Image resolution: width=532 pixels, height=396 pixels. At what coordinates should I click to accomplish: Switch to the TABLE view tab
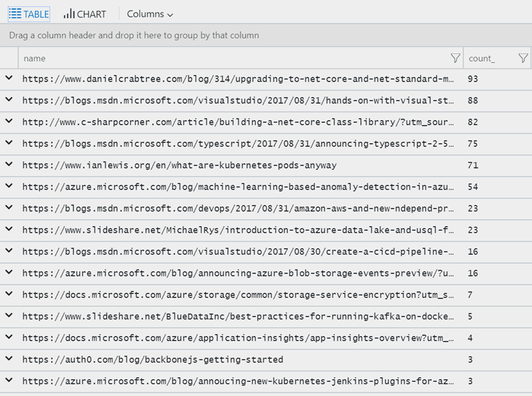[x=29, y=14]
